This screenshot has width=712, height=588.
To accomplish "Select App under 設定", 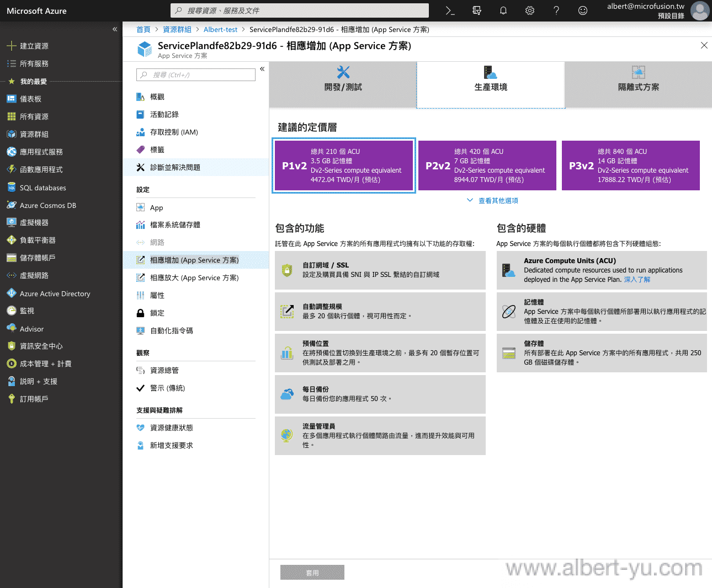I will (x=196, y=207).
